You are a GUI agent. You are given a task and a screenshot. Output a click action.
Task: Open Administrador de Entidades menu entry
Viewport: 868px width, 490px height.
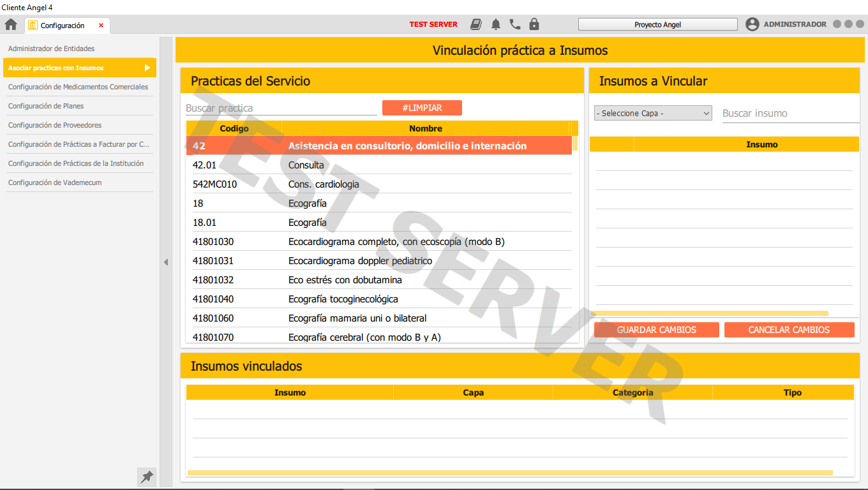(51, 48)
